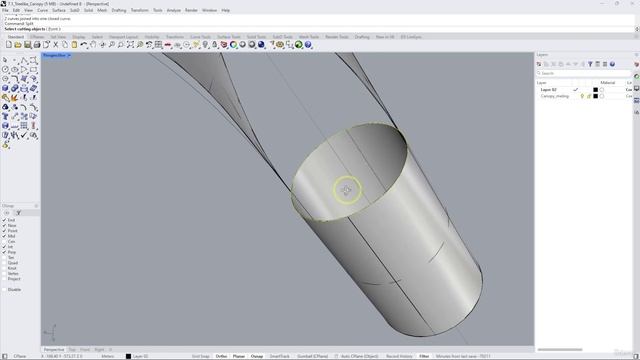640x360 pixels.
Task: Toggle Planar in status bar
Action: (x=239, y=356)
